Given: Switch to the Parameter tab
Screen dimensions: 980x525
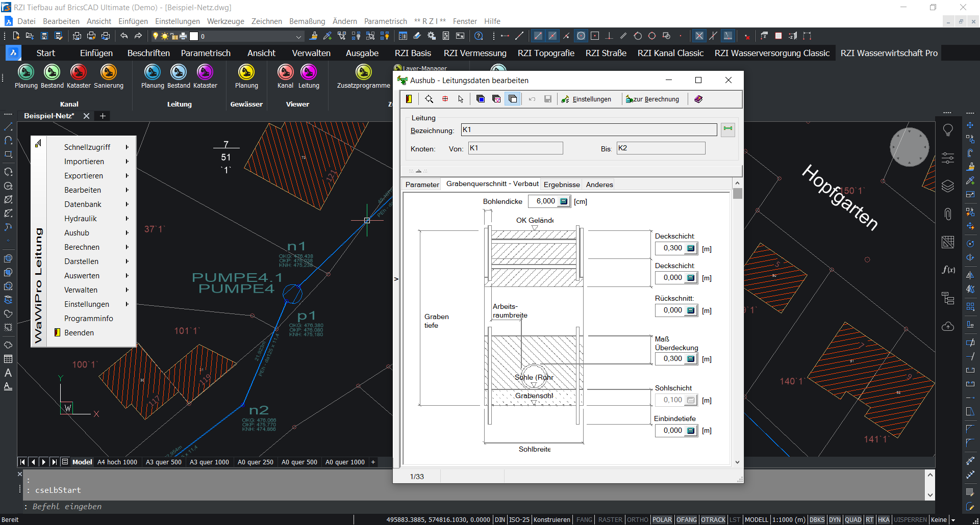Looking at the screenshot, I should point(422,185).
